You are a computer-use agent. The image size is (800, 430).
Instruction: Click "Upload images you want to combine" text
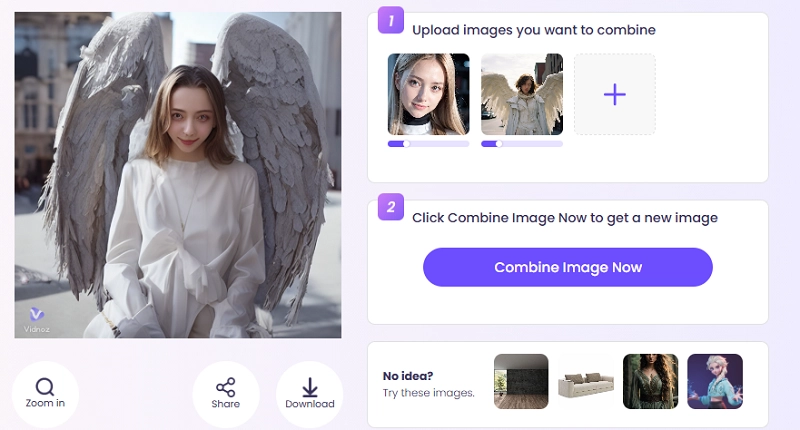533,30
